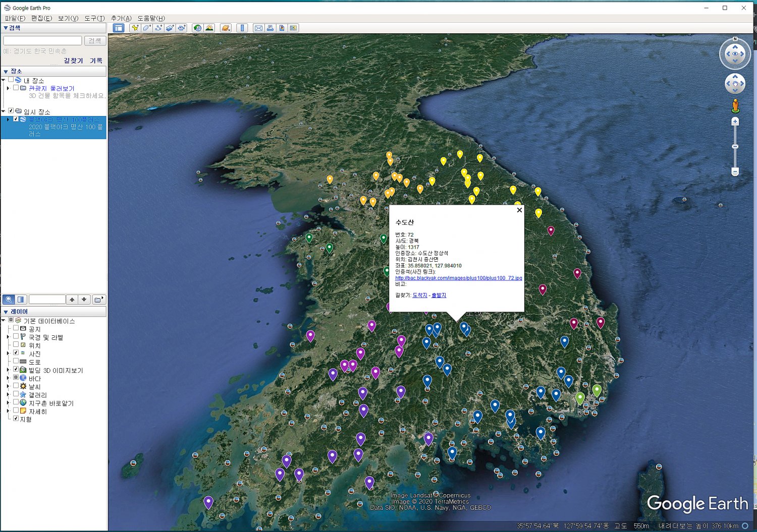The width and height of the screenshot is (757, 532).
Task: Collapse the 기본 데이터베이스 tree node
Action: coord(4,320)
